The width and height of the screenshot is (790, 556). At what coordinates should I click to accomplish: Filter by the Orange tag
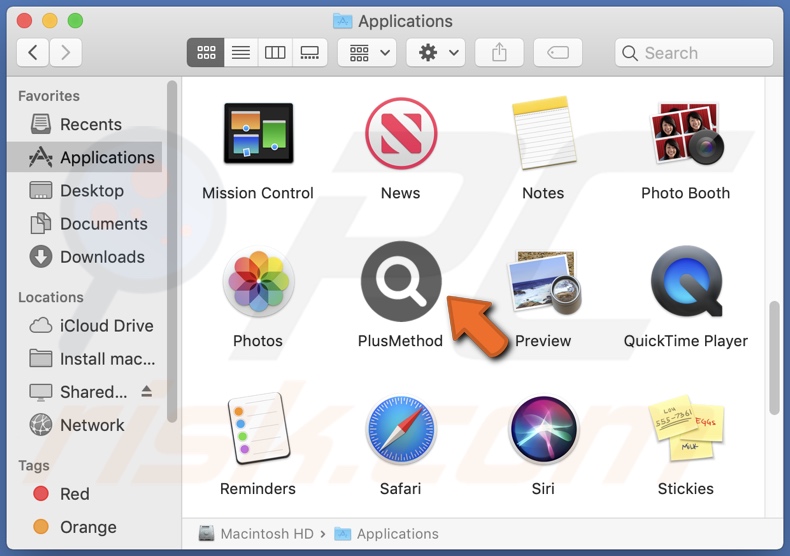click(x=84, y=527)
